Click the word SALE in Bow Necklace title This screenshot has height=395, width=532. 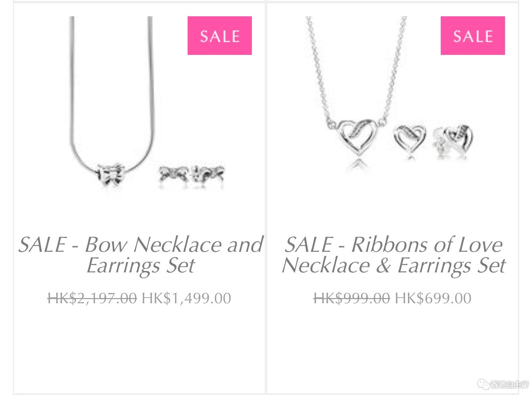[42, 245]
